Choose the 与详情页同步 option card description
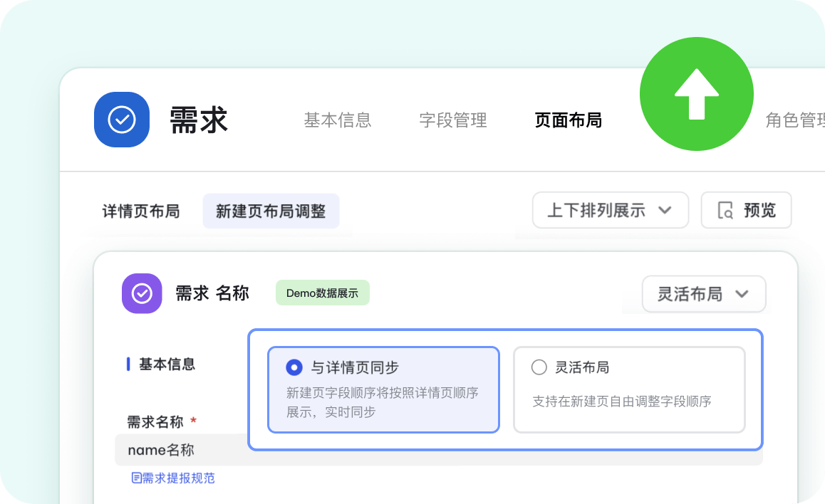Image resolution: width=825 pixels, height=504 pixels. [x=382, y=402]
